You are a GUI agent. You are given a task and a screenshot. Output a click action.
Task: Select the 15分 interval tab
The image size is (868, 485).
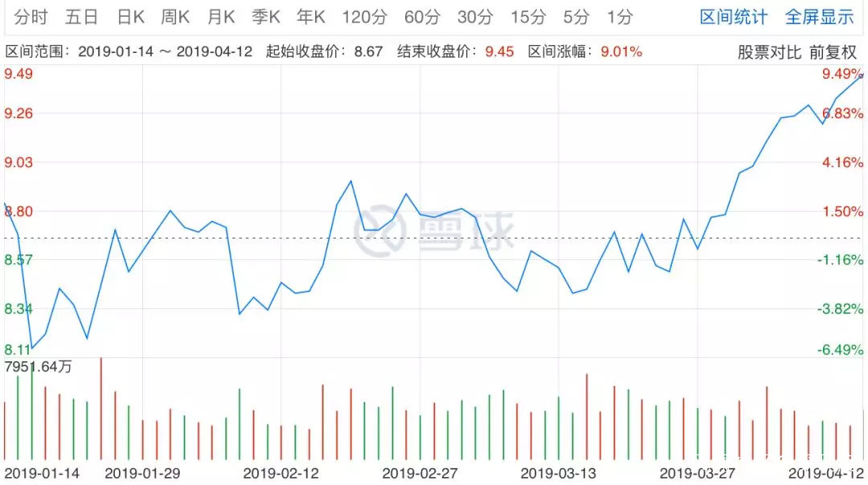pos(528,17)
